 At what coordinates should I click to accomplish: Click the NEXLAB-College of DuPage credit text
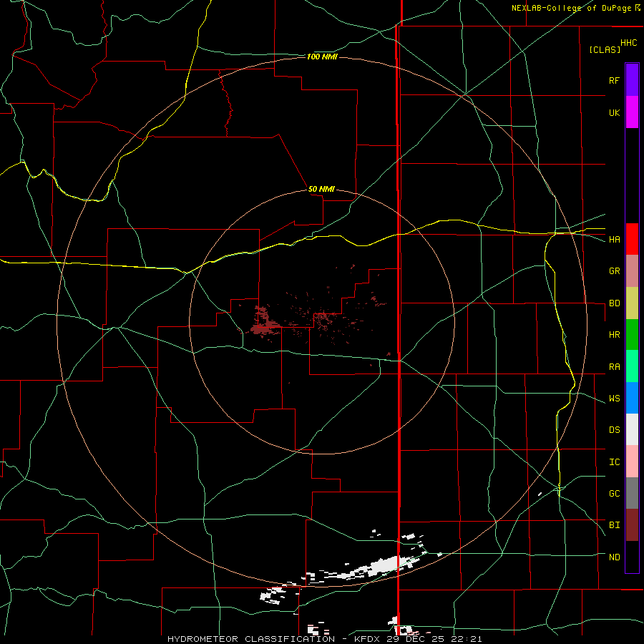click(x=571, y=8)
